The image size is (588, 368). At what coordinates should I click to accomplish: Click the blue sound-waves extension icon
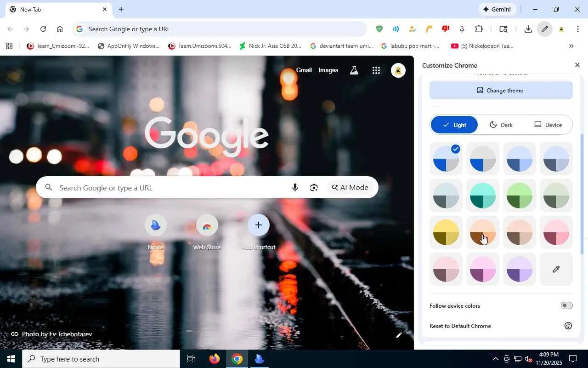click(396, 29)
